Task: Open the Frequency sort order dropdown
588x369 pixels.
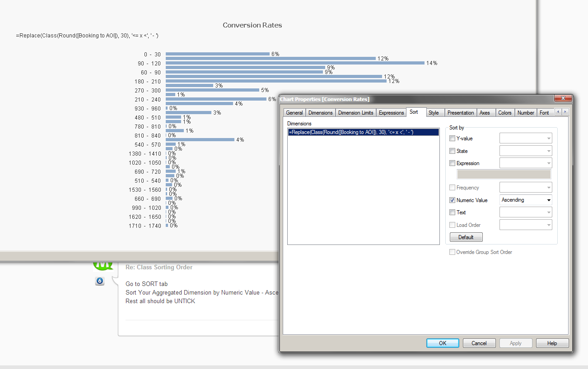Action: [x=526, y=188]
